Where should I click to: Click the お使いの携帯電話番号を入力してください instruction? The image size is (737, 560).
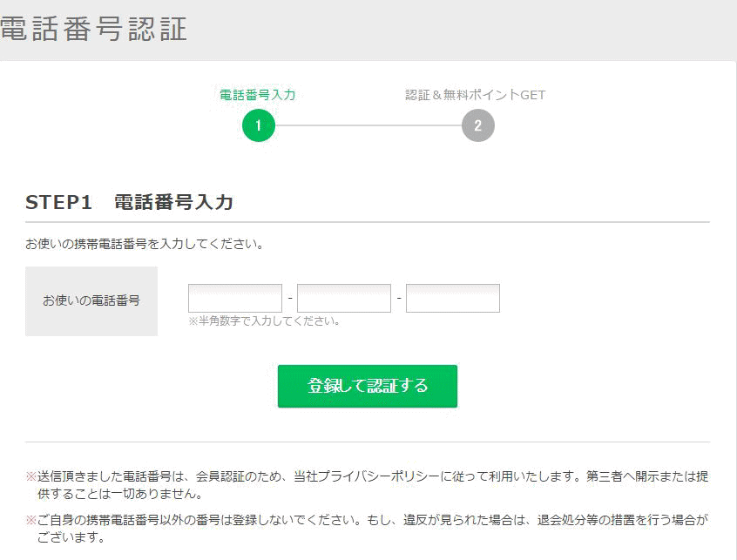pyautogui.click(x=145, y=244)
